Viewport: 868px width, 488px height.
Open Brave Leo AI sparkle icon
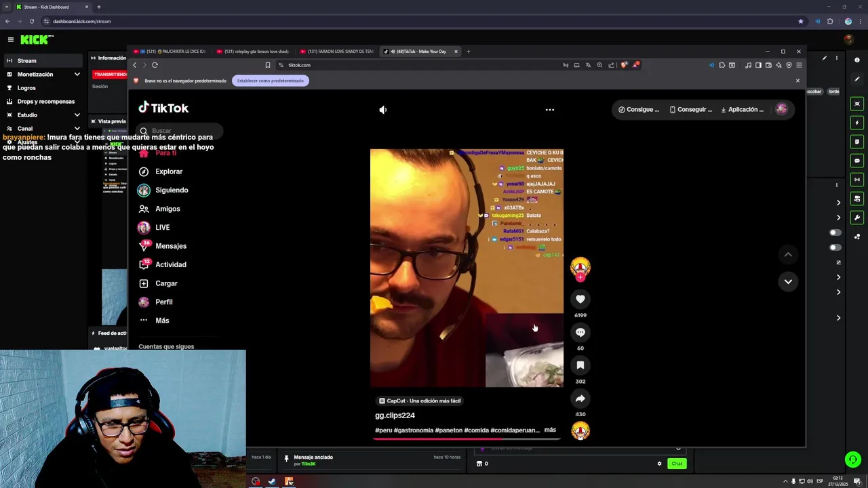tap(778, 65)
